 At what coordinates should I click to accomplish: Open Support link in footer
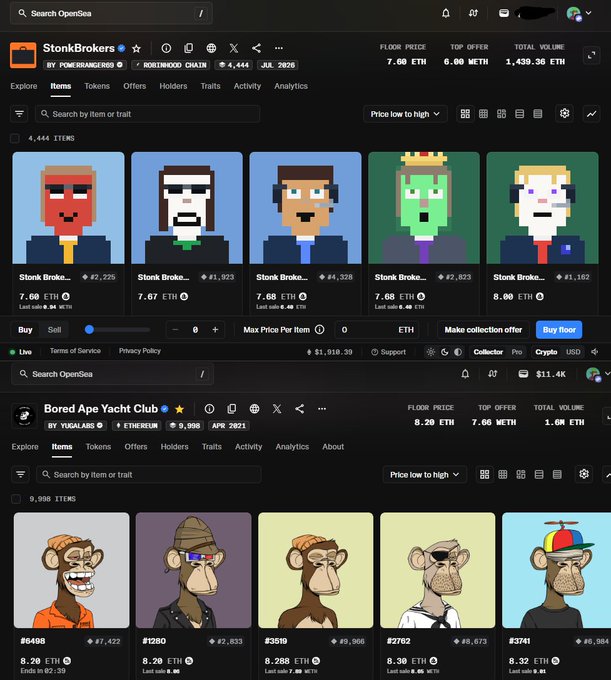coord(389,352)
